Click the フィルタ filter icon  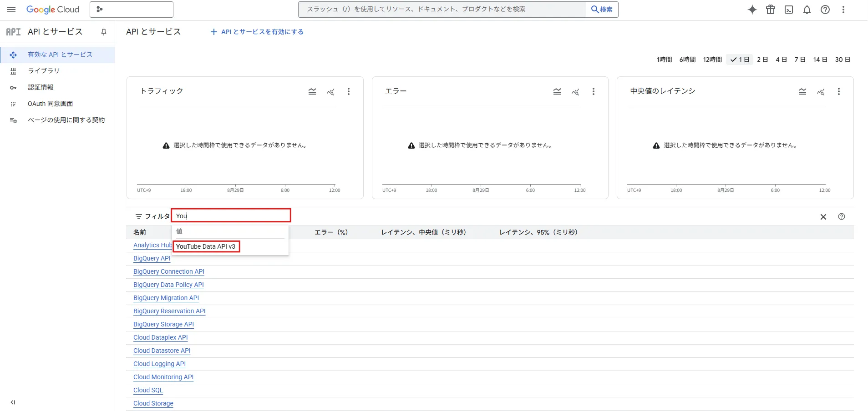[139, 216]
